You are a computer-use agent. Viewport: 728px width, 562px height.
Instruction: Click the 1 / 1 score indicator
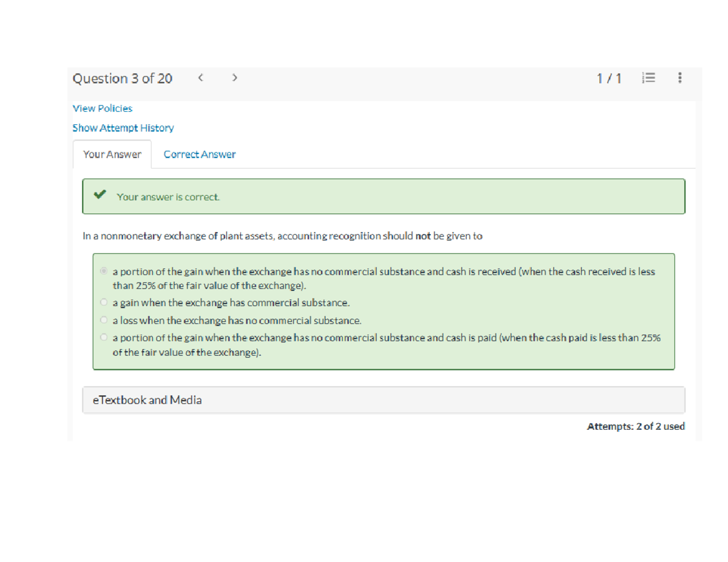tap(608, 78)
